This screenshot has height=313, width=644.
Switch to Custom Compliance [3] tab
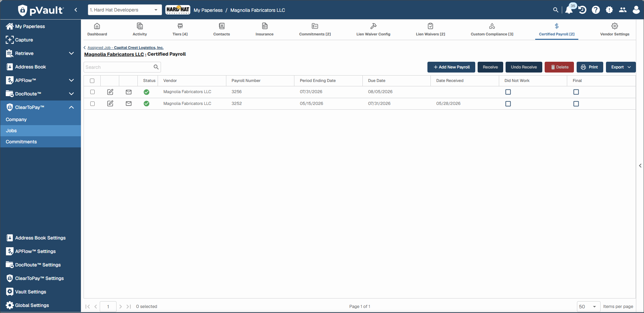click(492, 29)
